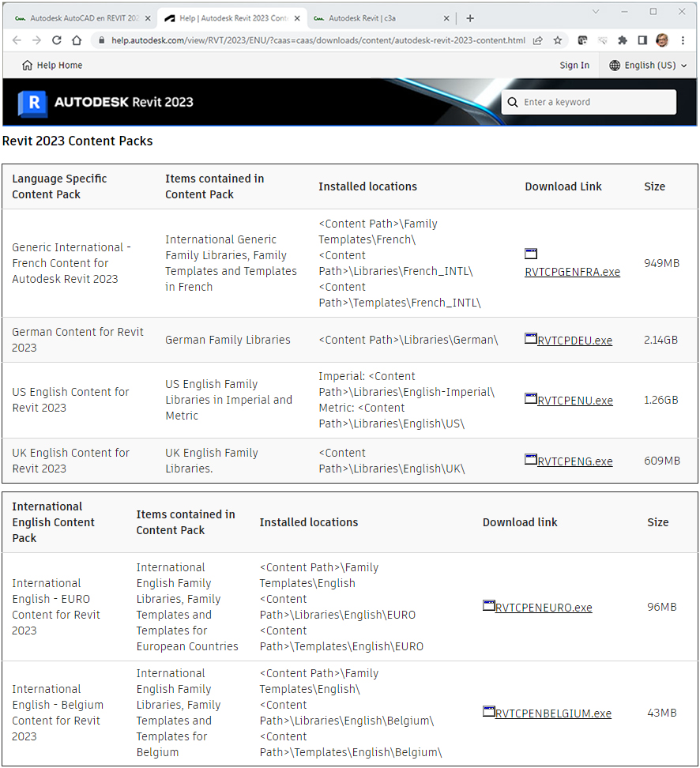This screenshot has width=700, height=768.
Task: Click the German Family Libraries cell
Action: (x=228, y=340)
